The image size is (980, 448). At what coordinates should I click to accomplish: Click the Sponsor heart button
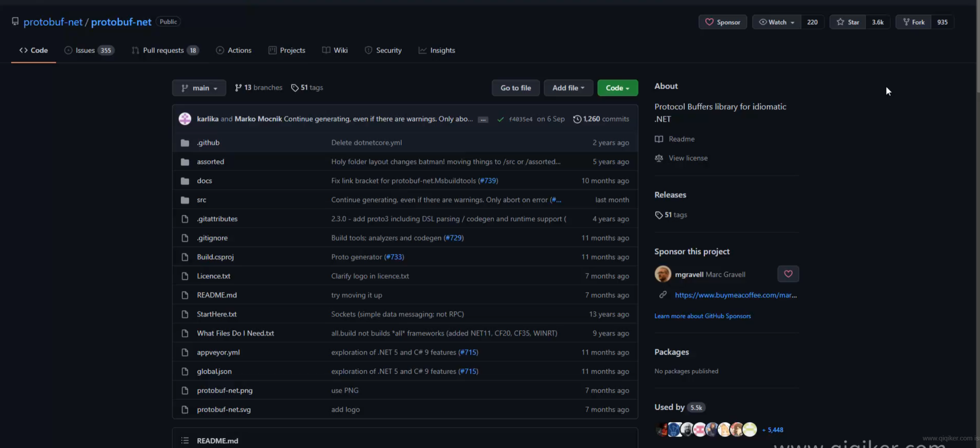click(x=722, y=22)
